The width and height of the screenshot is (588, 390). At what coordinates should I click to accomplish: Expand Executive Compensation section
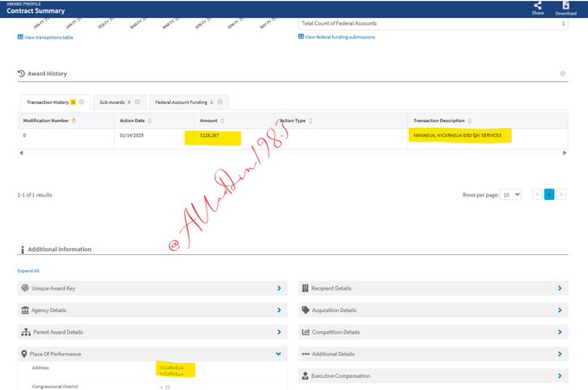pyautogui.click(x=559, y=376)
